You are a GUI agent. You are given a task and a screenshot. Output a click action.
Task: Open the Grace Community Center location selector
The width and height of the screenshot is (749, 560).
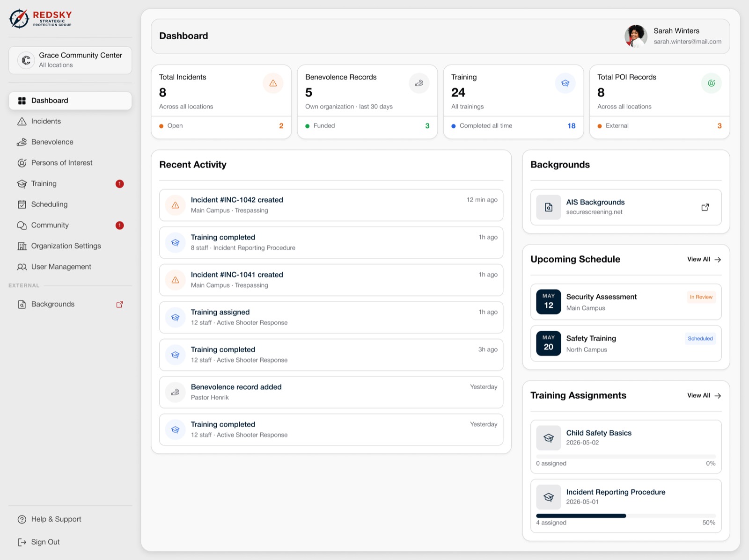click(x=70, y=60)
